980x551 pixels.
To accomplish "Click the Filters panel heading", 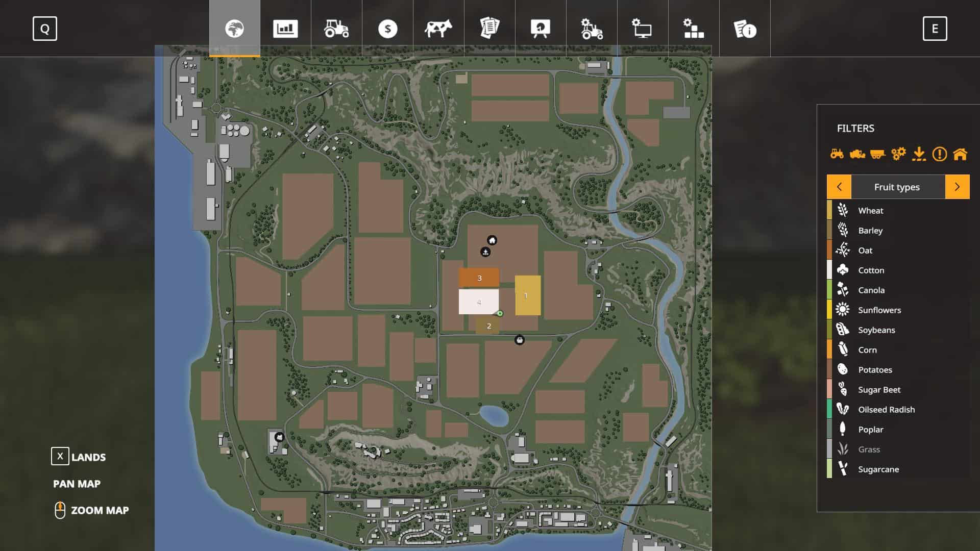I will [855, 128].
